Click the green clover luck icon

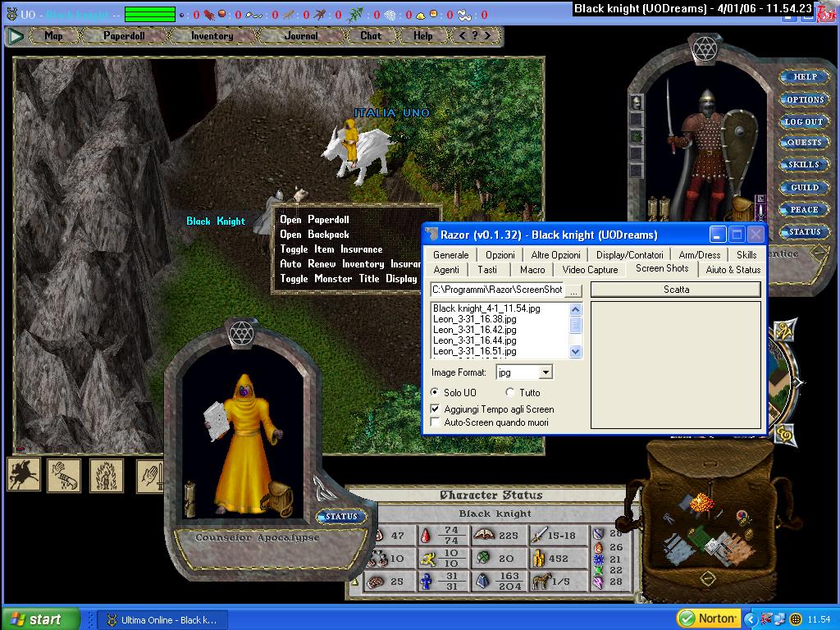[x=482, y=558]
